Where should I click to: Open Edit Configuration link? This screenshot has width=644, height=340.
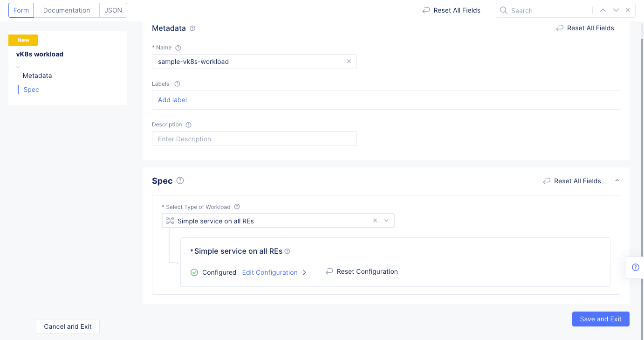click(270, 272)
